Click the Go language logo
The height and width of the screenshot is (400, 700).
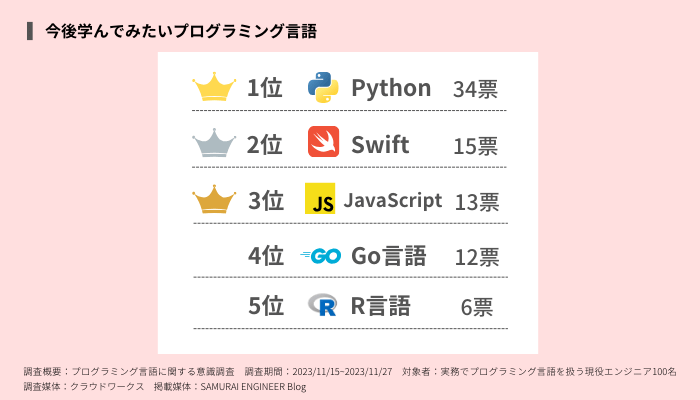(x=321, y=255)
